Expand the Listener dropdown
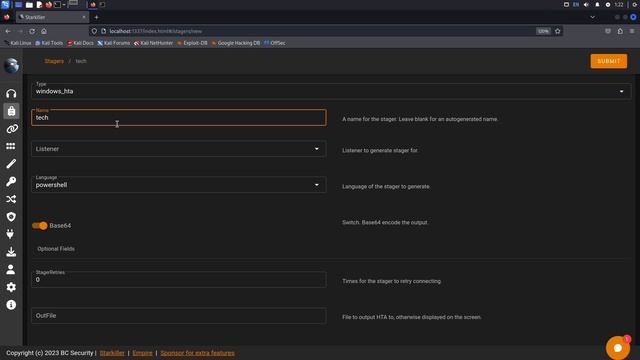Screen dimensions: 640x360 click(x=179, y=149)
